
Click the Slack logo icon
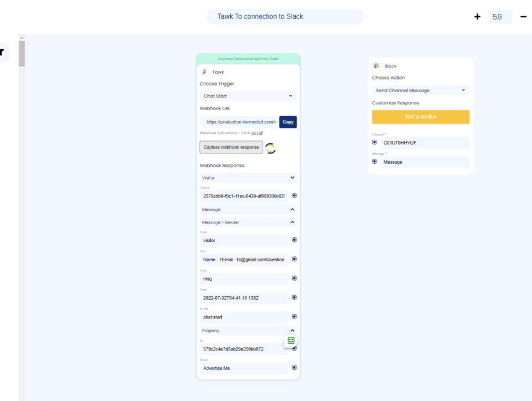[377, 66]
